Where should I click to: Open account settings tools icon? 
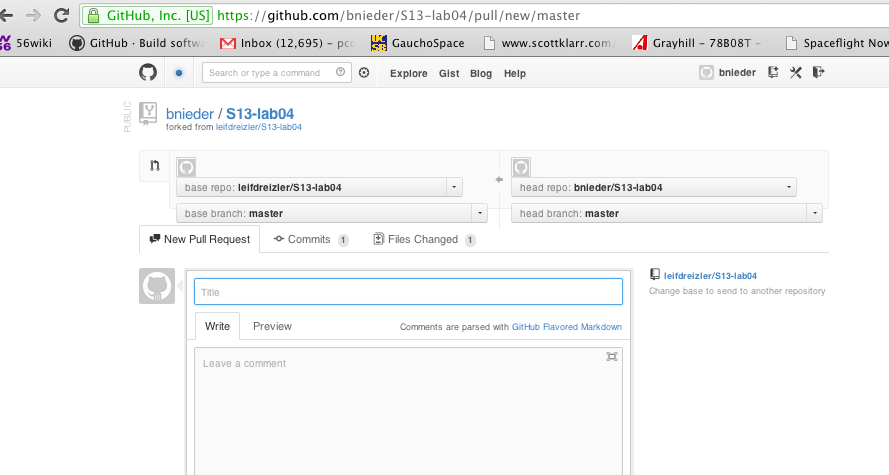pyautogui.click(x=795, y=72)
